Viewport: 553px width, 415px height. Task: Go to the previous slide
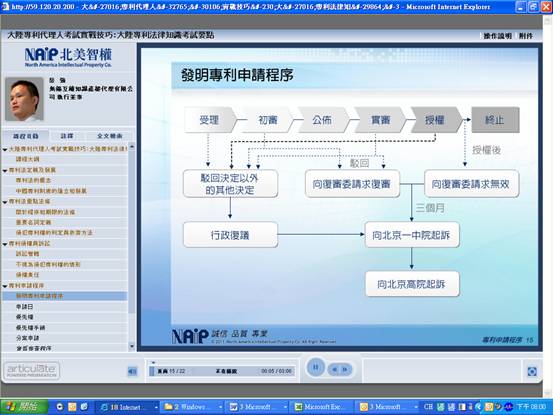point(334,369)
